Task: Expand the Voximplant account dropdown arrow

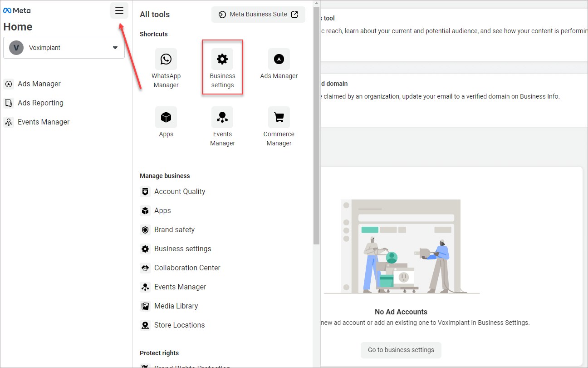Action: [x=115, y=48]
